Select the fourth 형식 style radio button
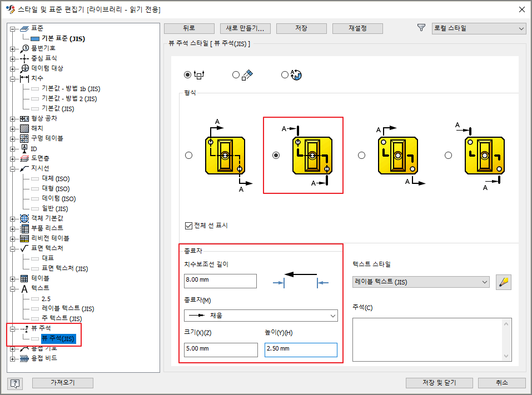 [x=449, y=156]
